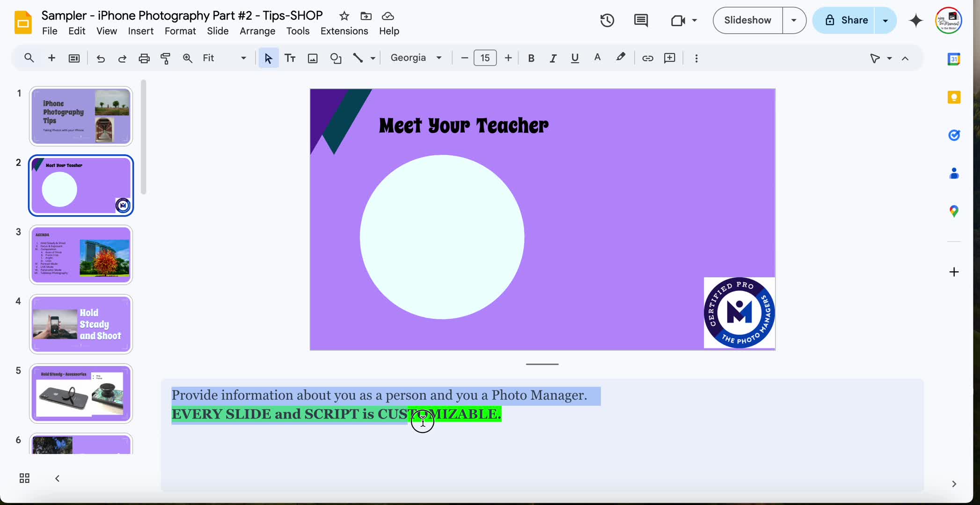980x505 pixels.
Task: Add a comment from toolbar
Action: click(670, 58)
